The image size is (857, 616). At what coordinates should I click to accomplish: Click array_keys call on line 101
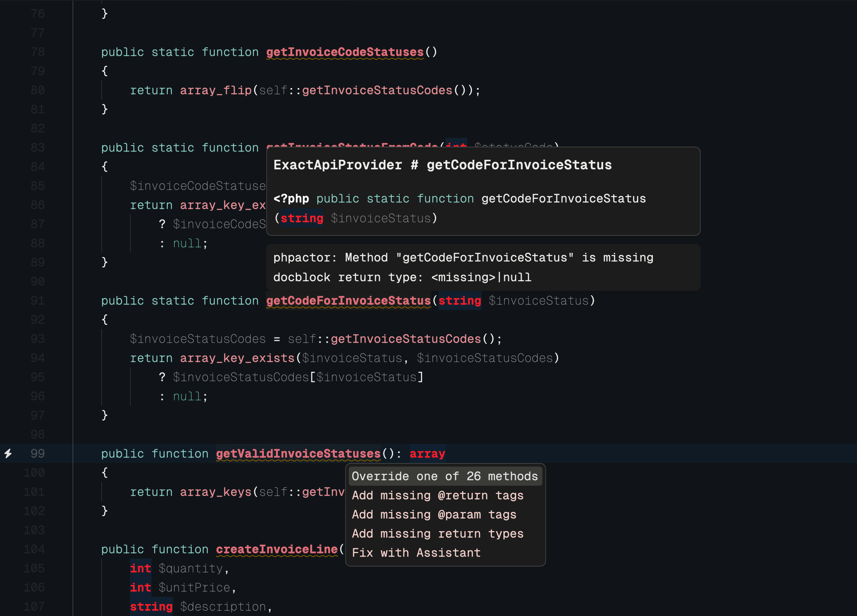pos(216,492)
